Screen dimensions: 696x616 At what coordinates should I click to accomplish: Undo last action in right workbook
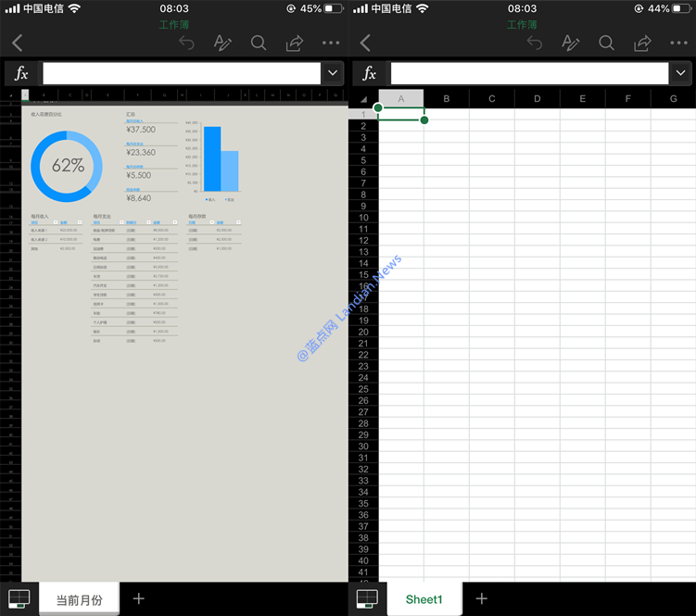535,43
